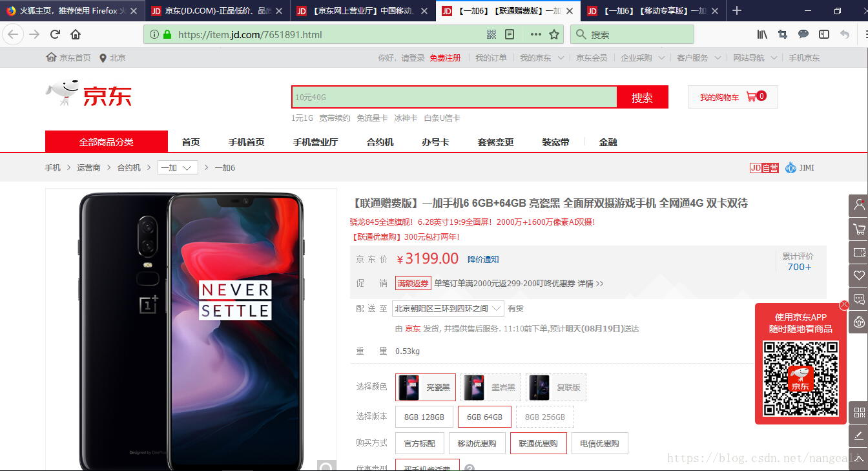Open account icon in right sidebar

[x=859, y=205]
